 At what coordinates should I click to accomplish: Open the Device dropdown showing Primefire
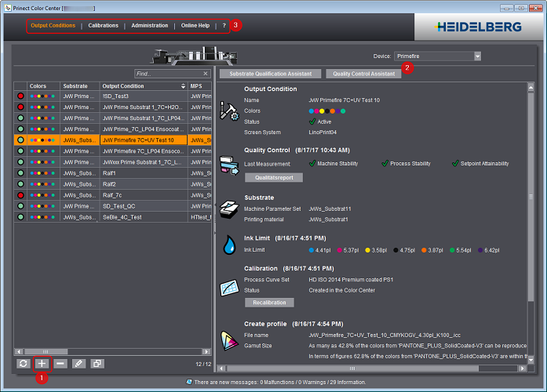437,56
